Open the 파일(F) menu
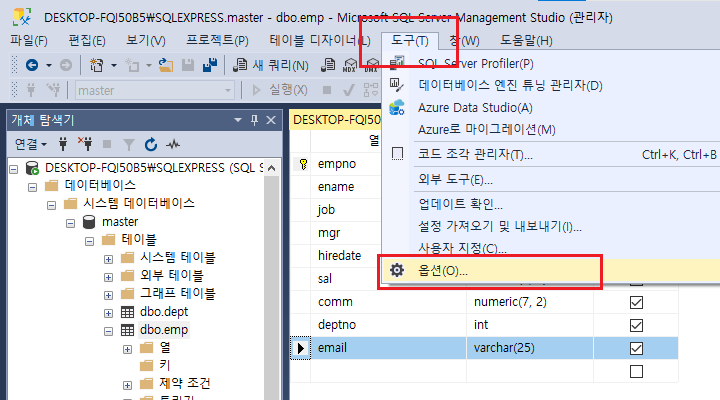 pos(29,41)
